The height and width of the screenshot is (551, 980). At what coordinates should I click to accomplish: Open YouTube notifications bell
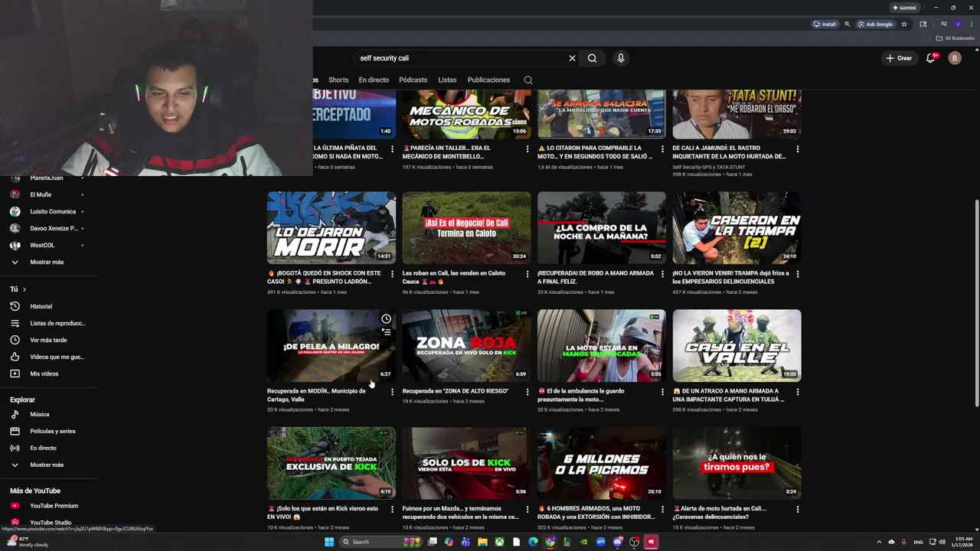click(x=931, y=58)
